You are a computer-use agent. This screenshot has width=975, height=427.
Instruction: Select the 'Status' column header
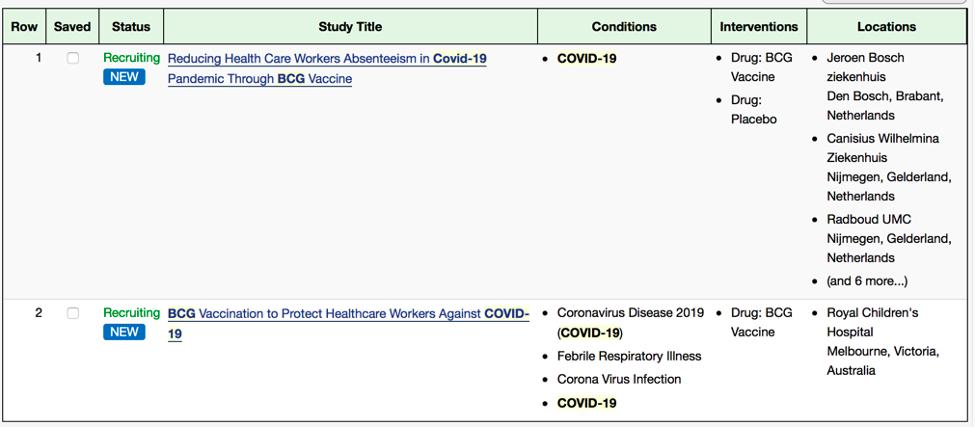(x=131, y=27)
